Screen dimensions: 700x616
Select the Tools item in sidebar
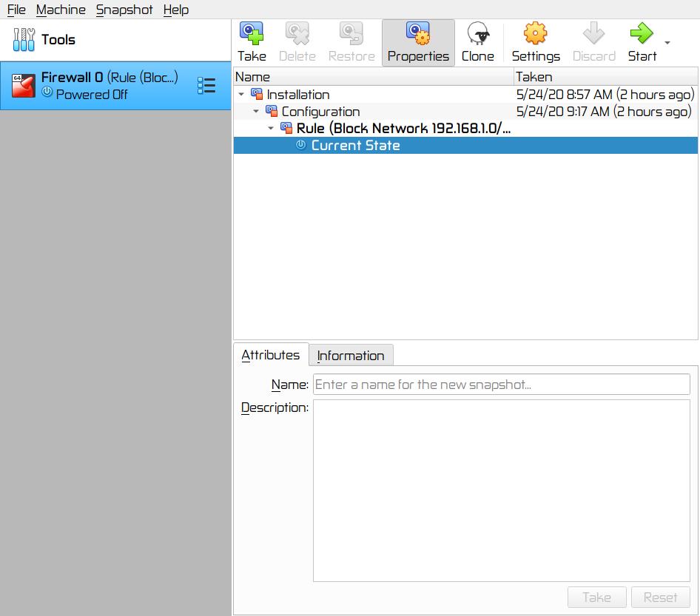(58, 40)
